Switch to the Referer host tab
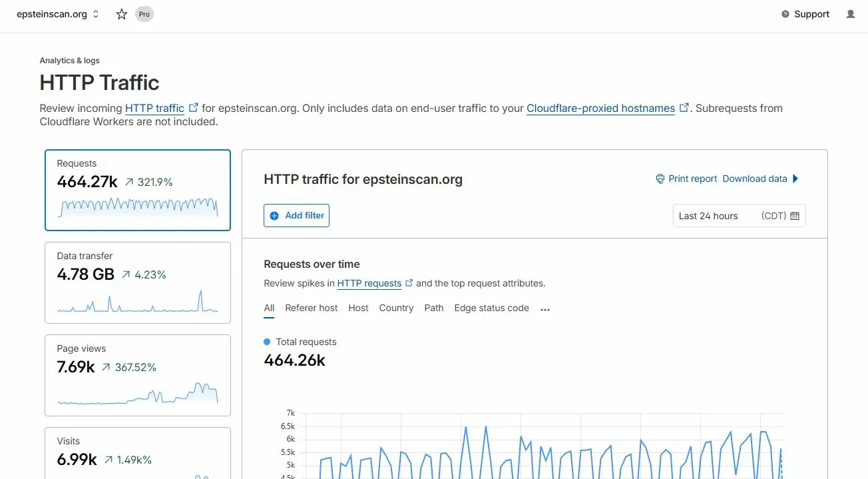 tap(312, 308)
